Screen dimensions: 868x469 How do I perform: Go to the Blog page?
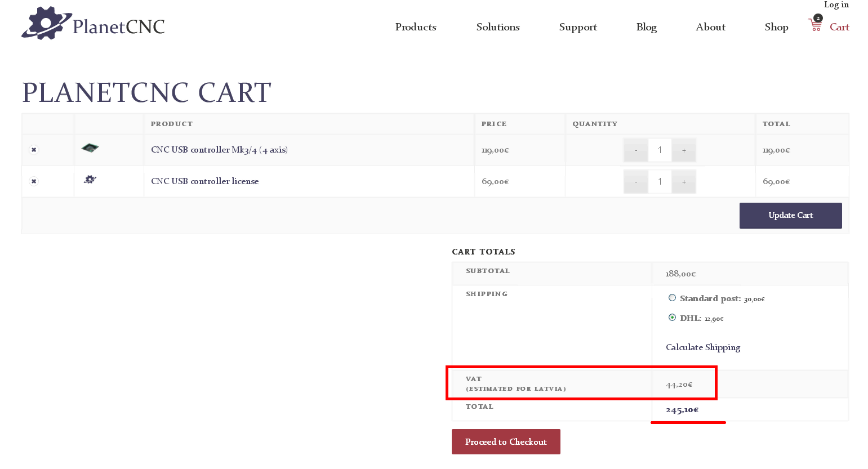pos(647,27)
